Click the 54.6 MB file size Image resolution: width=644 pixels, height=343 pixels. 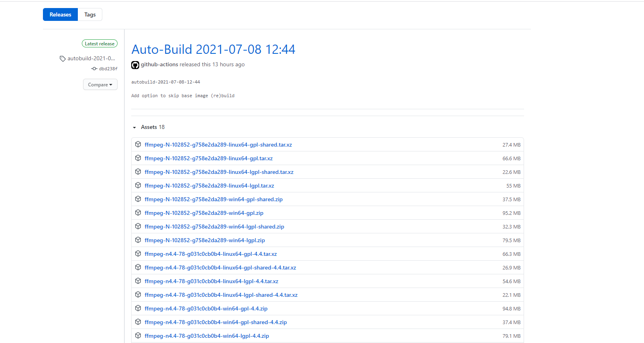512,282
